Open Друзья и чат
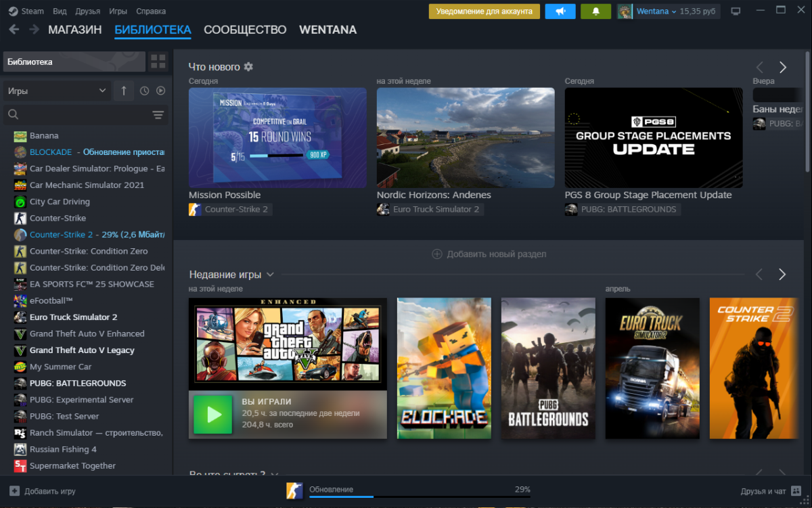The width and height of the screenshot is (812, 508). point(771,492)
